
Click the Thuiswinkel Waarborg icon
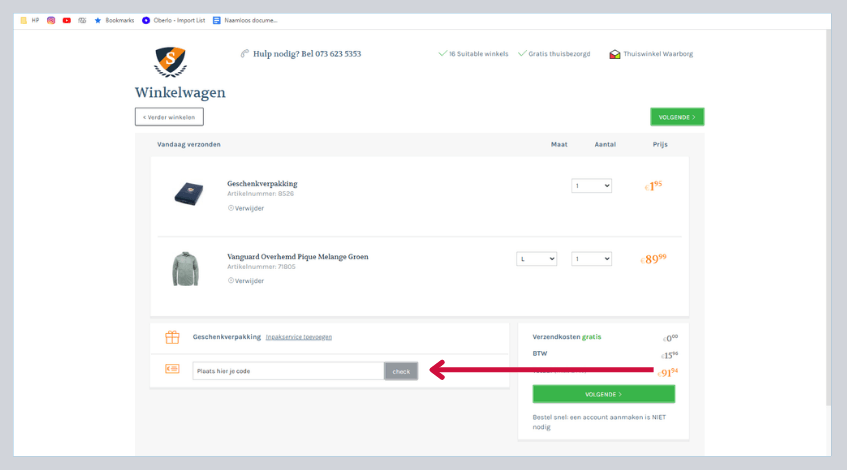coord(615,54)
